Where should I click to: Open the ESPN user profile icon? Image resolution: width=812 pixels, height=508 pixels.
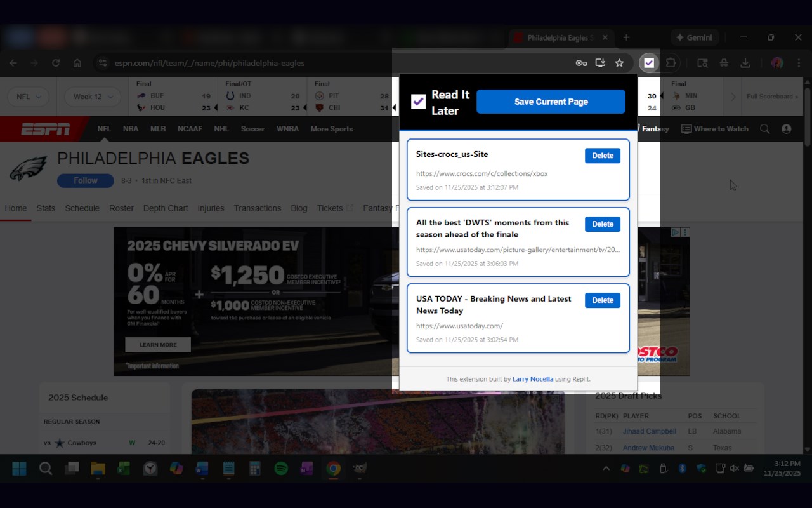787,129
